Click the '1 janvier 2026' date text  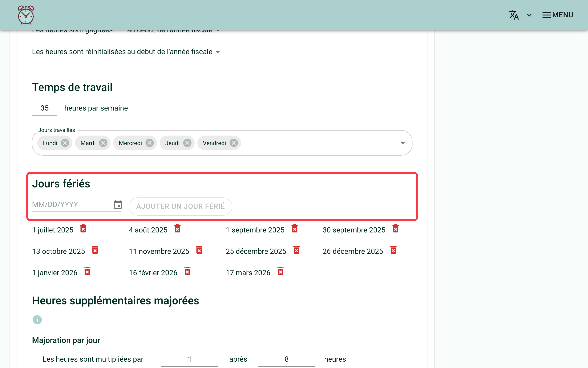(x=55, y=273)
